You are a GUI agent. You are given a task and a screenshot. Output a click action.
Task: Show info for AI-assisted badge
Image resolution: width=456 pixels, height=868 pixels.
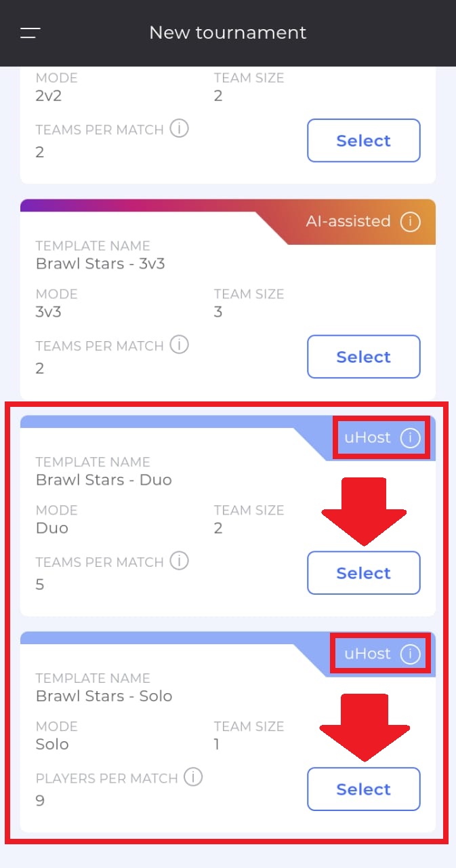click(x=410, y=221)
